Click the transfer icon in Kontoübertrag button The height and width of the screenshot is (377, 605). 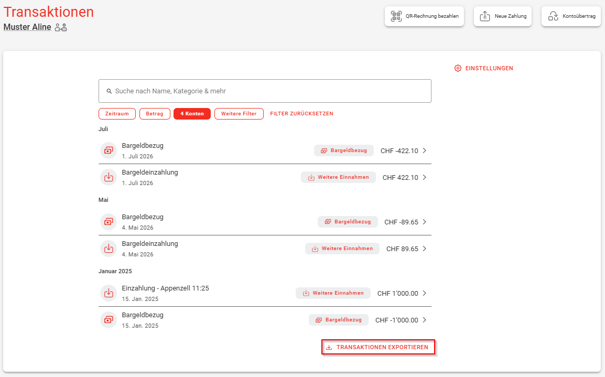(553, 16)
